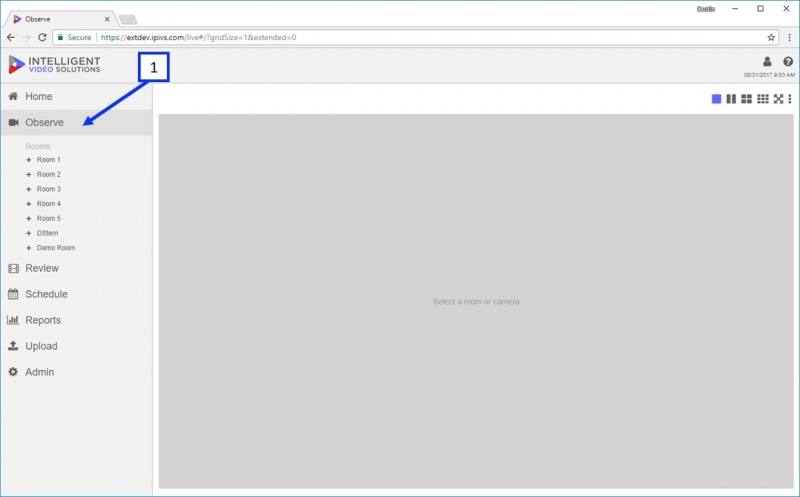Open the Observe menu item
800x497 pixels.
pyautogui.click(x=76, y=122)
